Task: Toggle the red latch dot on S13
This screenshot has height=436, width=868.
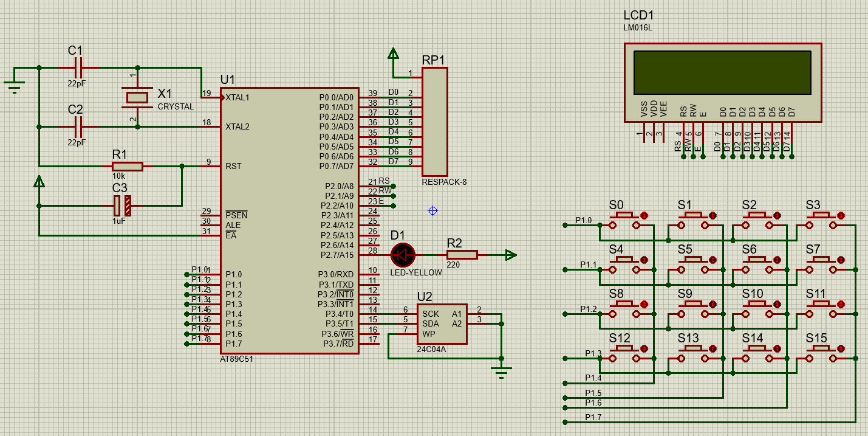Action: click(713, 348)
